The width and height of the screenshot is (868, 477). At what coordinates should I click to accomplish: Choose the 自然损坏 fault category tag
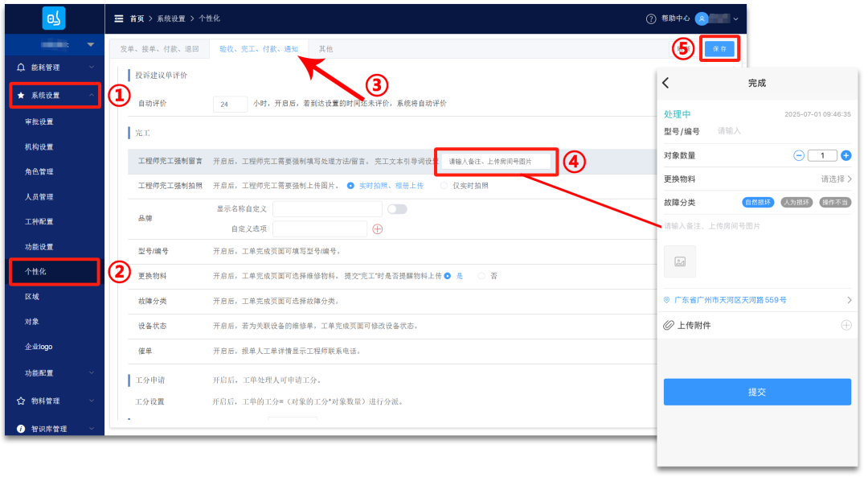[757, 202]
